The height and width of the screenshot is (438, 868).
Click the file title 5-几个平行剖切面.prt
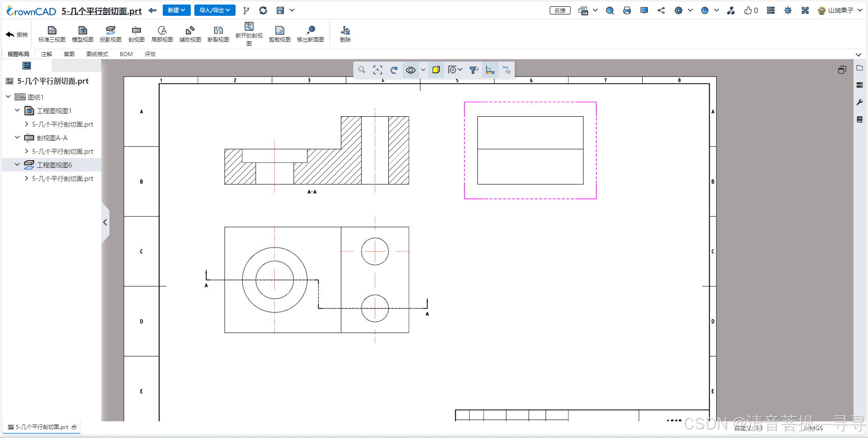101,11
